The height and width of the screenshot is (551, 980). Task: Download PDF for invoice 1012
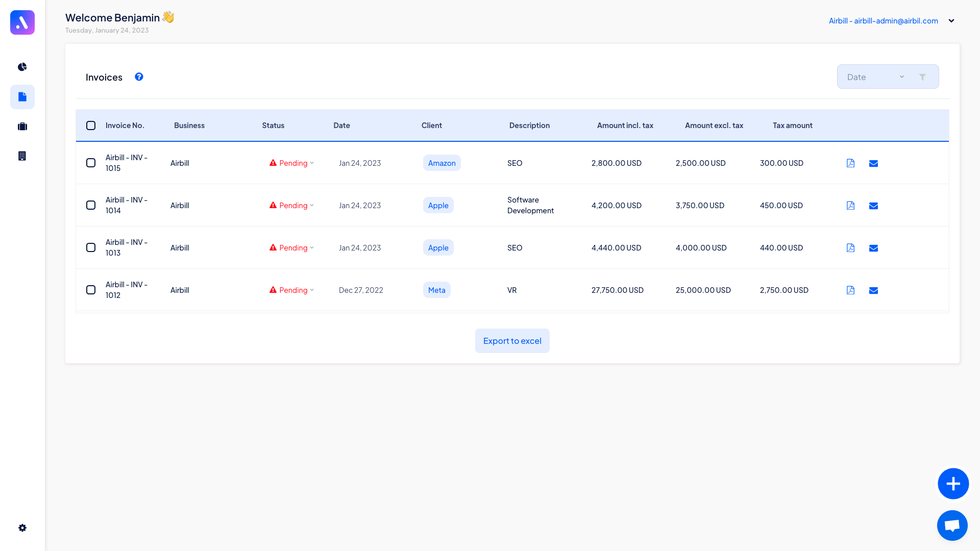pos(850,290)
